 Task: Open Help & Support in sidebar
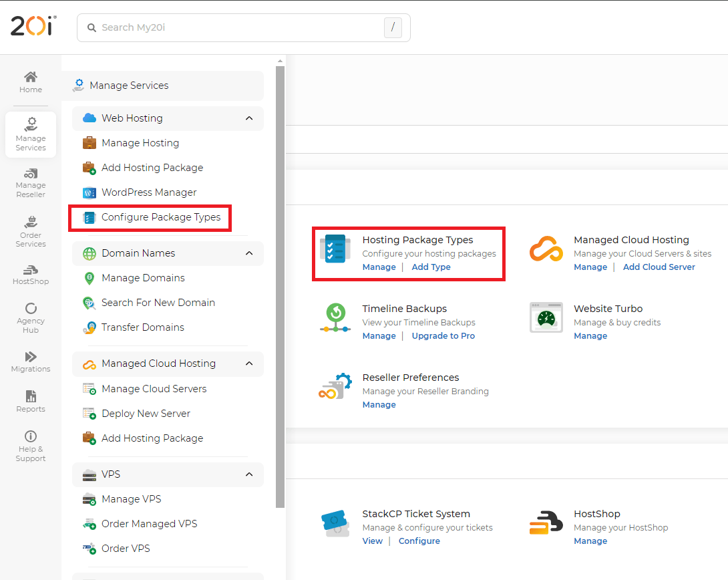[x=31, y=446]
